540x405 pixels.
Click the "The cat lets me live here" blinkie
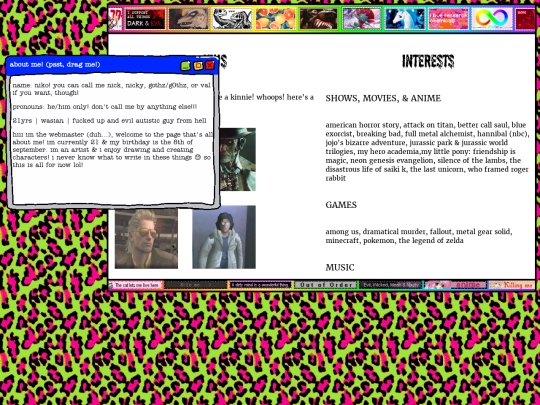[135, 285]
